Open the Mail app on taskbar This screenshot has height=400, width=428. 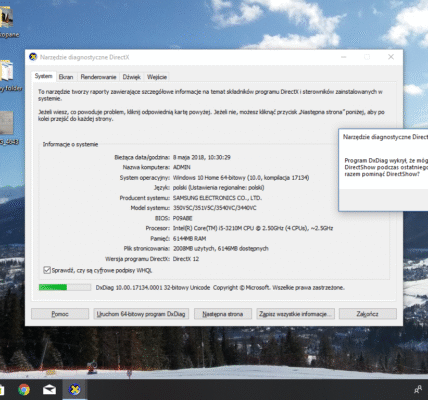(x=49, y=389)
